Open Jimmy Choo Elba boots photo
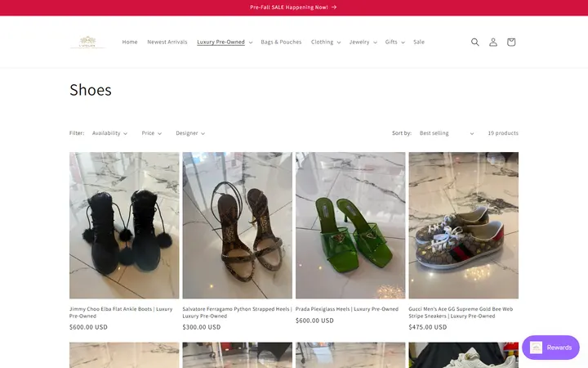The image size is (588, 368). [x=124, y=226]
